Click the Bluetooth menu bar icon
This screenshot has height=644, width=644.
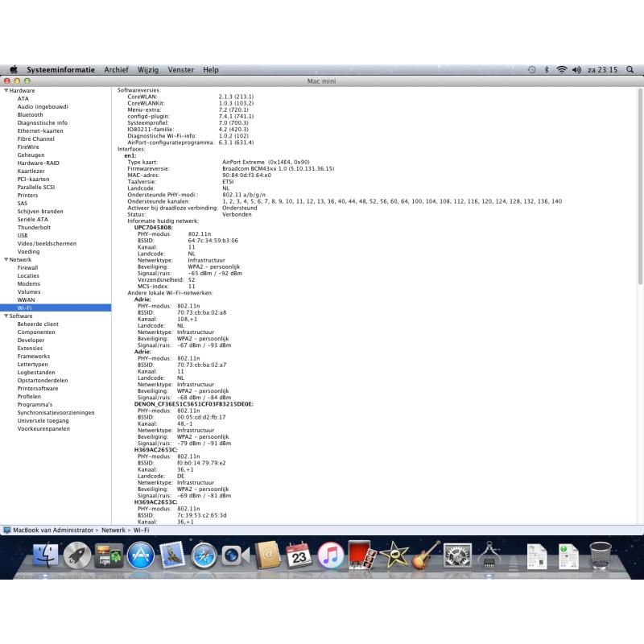[547, 69]
